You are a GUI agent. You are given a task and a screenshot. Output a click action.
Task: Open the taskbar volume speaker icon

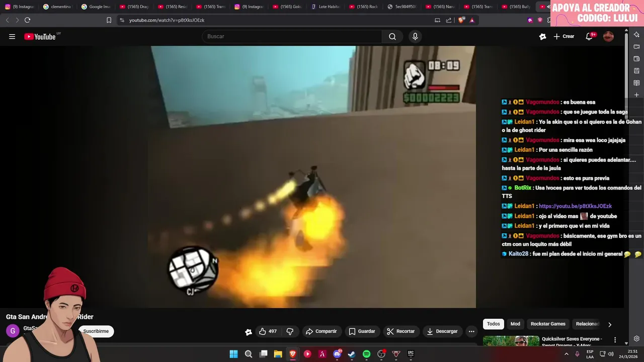tap(611, 354)
